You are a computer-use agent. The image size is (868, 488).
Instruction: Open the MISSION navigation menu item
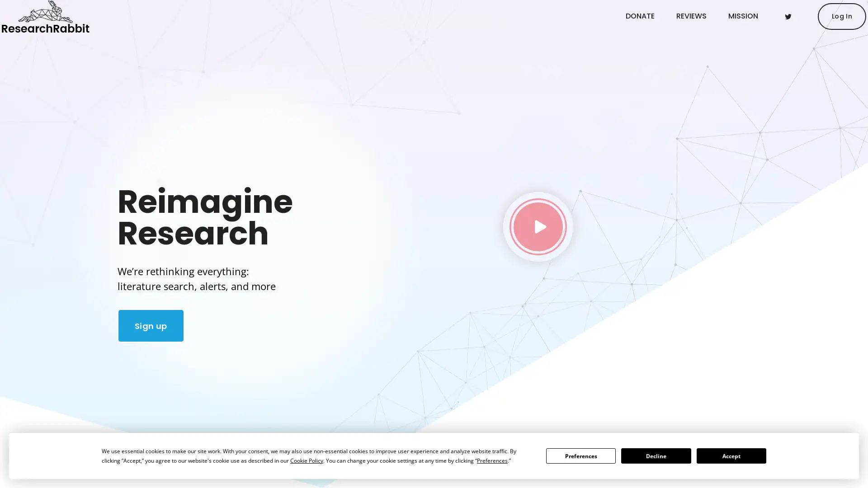[743, 16]
